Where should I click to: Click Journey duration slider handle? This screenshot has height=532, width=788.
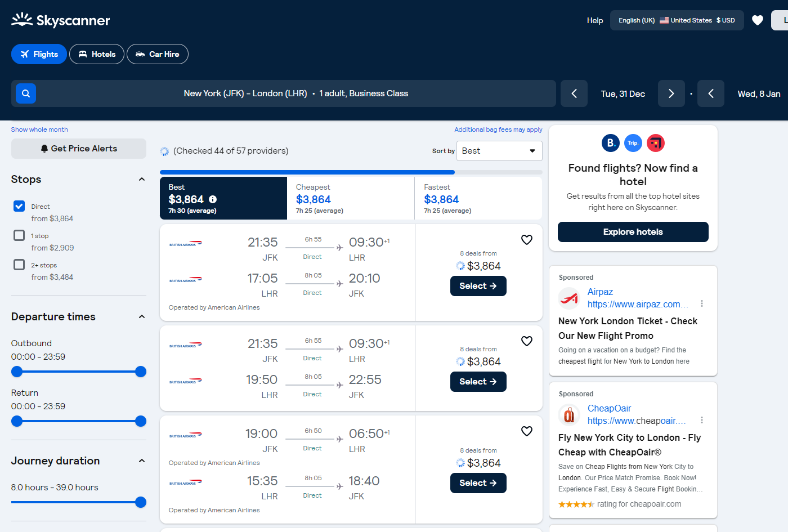[141, 502]
